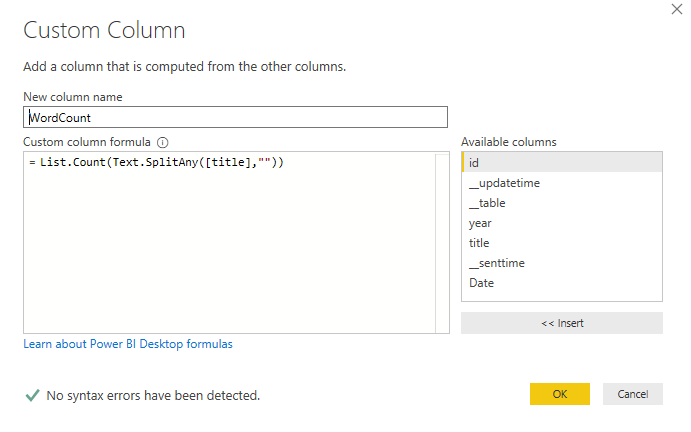Click the formula info icon
Viewport: 691px width, 432px height.
[163, 142]
